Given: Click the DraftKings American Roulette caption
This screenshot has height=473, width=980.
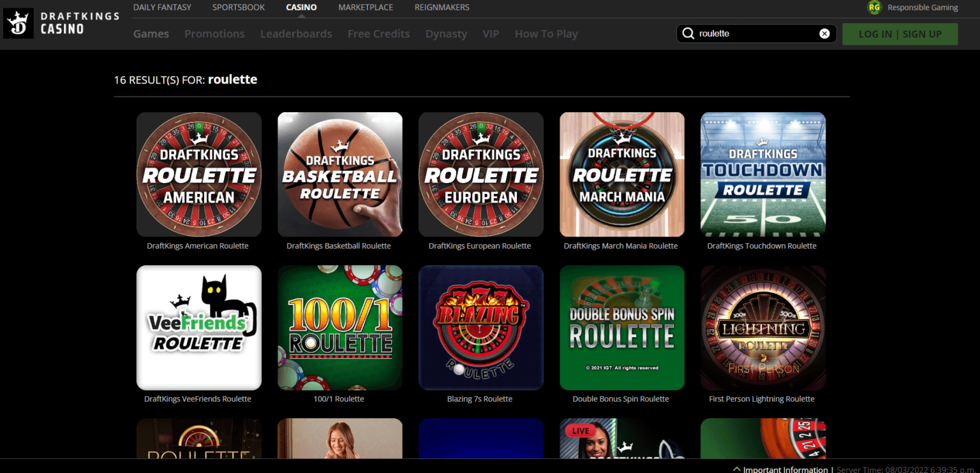Looking at the screenshot, I should (198, 245).
